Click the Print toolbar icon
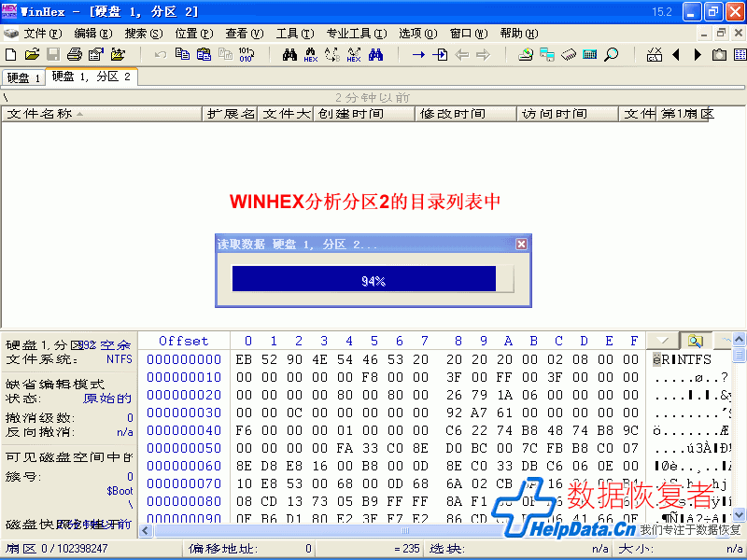Viewport: 747px width, 560px height. click(x=75, y=54)
